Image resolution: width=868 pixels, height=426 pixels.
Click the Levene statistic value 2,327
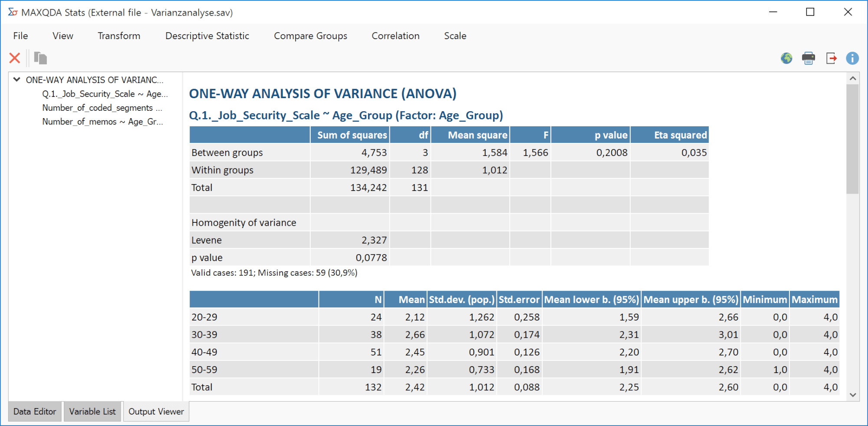(x=374, y=240)
